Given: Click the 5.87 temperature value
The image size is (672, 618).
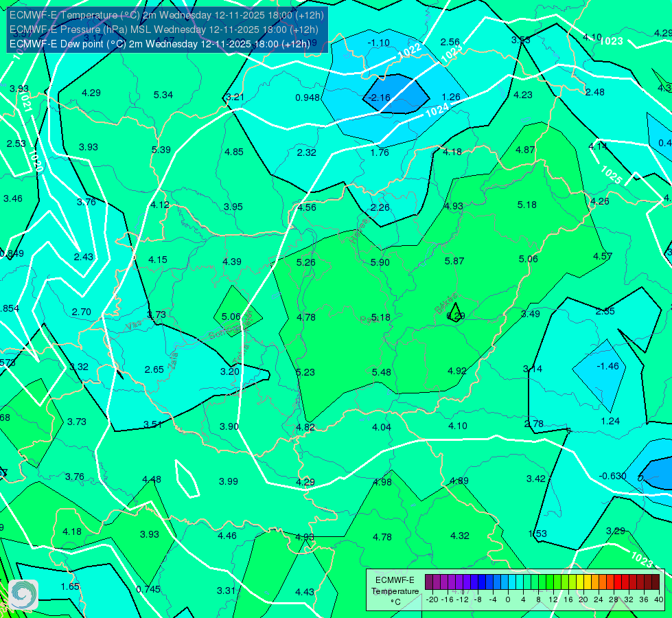Looking at the screenshot, I should (454, 261).
